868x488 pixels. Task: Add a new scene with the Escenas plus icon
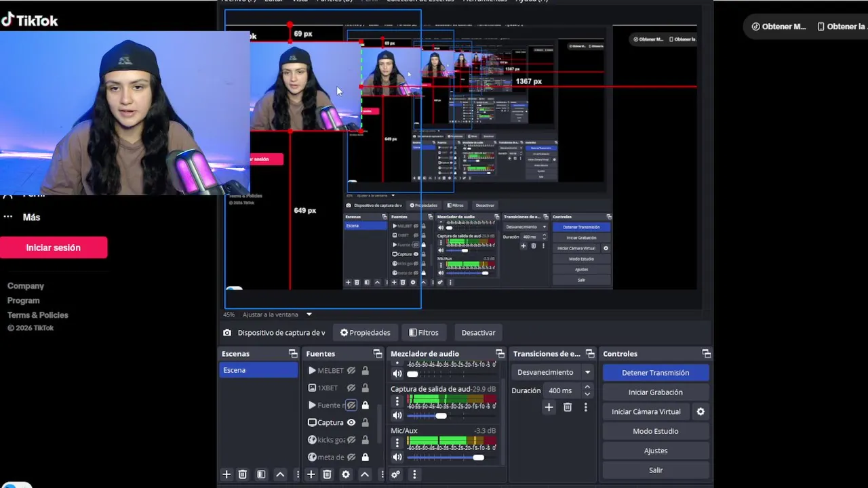click(226, 474)
